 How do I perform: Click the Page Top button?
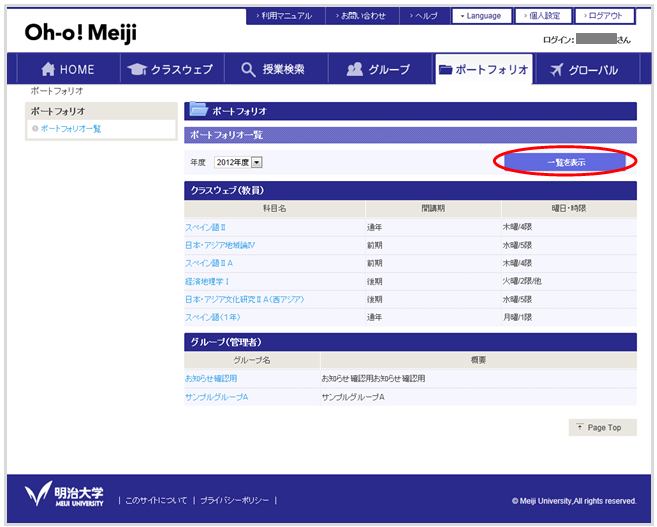click(x=603, y=427)
